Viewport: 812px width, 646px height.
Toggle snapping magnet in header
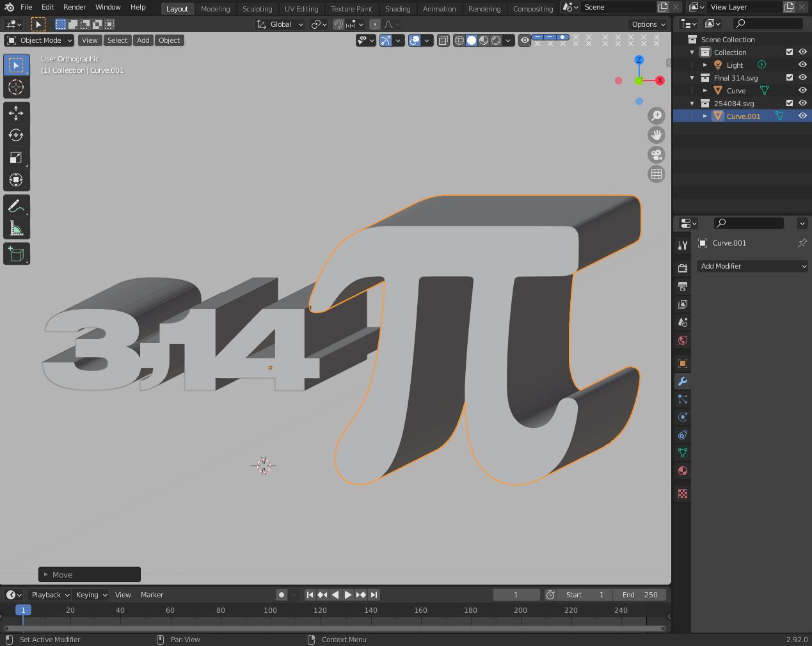click(x=338, y=24)
